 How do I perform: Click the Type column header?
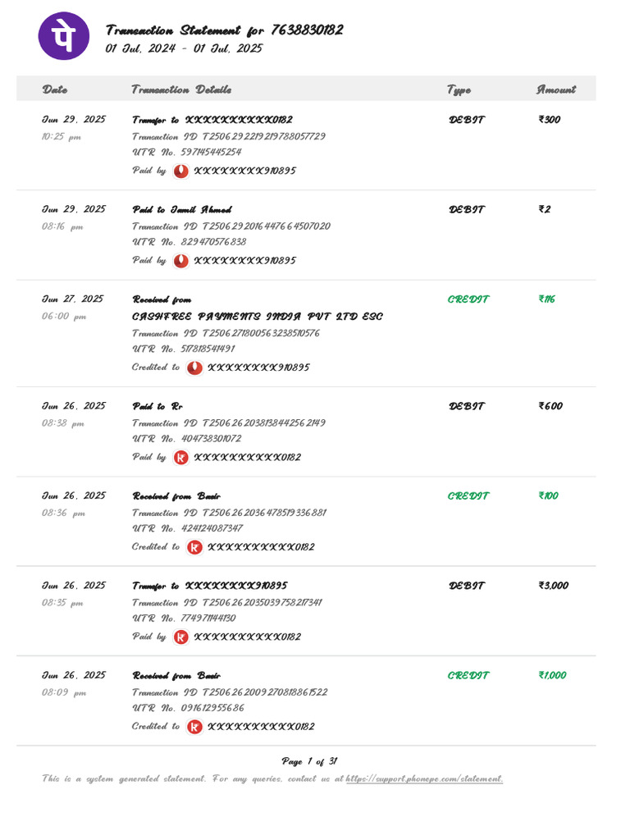459,89
